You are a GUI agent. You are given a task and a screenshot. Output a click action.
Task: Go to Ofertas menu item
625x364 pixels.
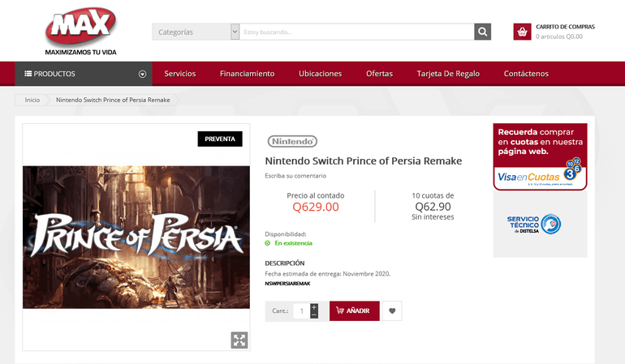(x=379, y=74)
